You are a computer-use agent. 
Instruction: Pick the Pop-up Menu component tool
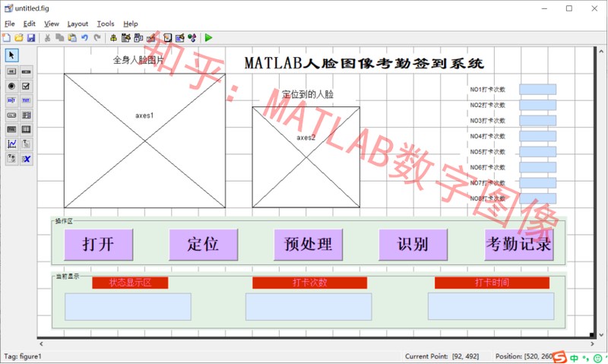[11, 116]
